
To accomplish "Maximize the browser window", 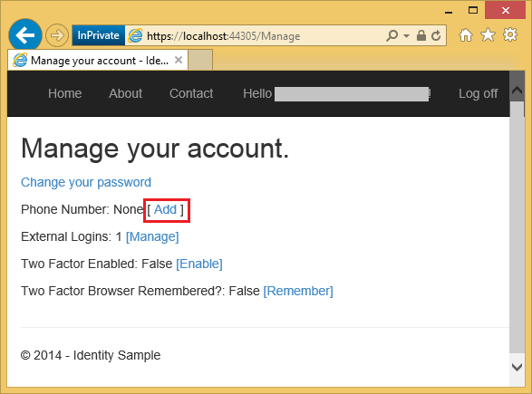I will (x=473, y=11).
